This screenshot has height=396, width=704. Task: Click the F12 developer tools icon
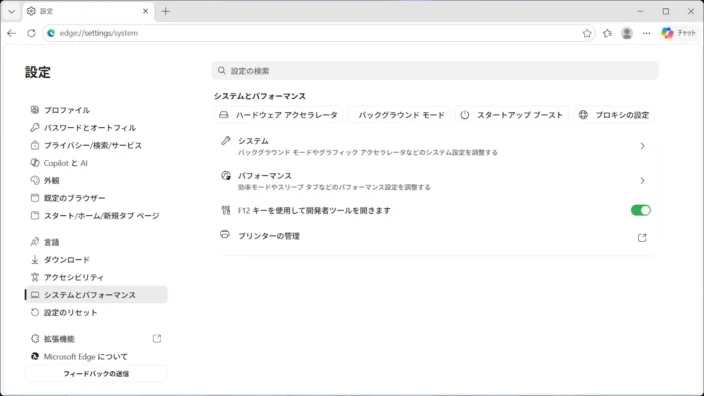(226, 210)
